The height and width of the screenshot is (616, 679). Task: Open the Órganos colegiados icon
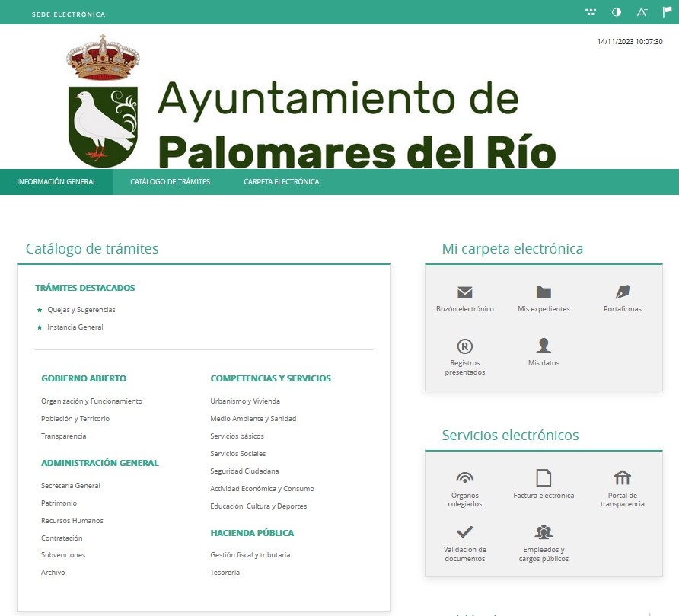[465, 478]
